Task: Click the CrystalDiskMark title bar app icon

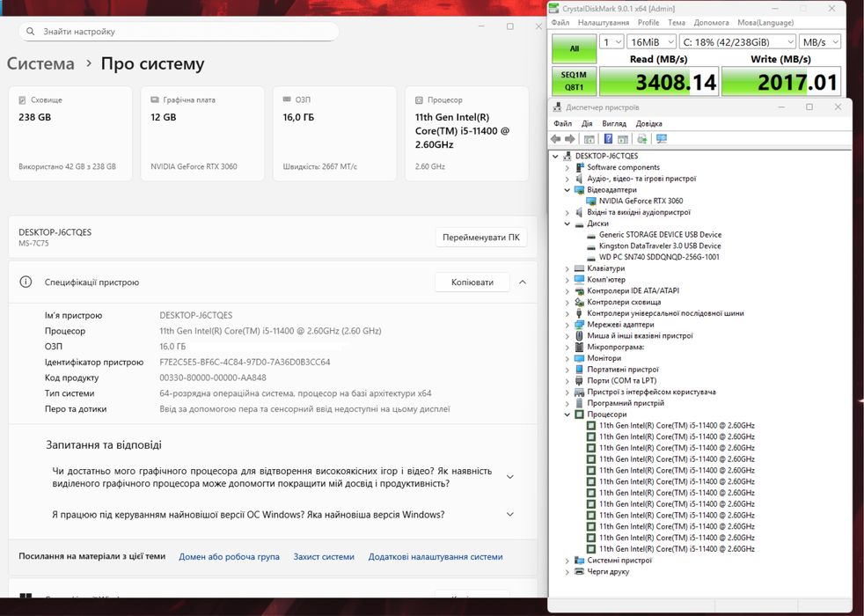Action: point(554,8)
